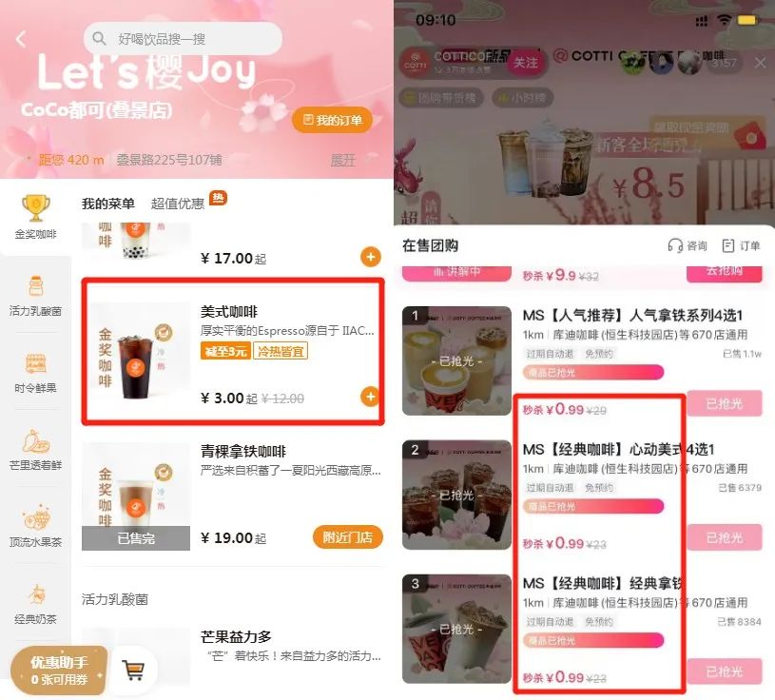The width and height of the screenshot is (775, 700).
Task: Add the ¥17.00 drink with its plus button
Action: [370, 257]
